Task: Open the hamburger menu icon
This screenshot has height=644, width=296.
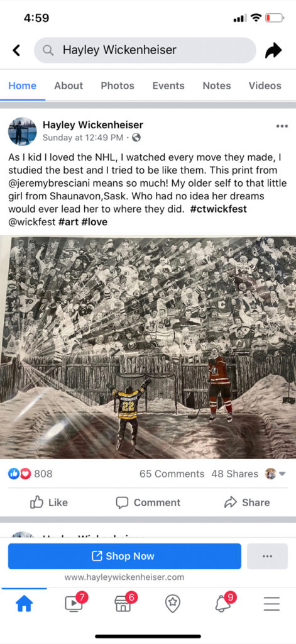Action: [x=271, y=604]
